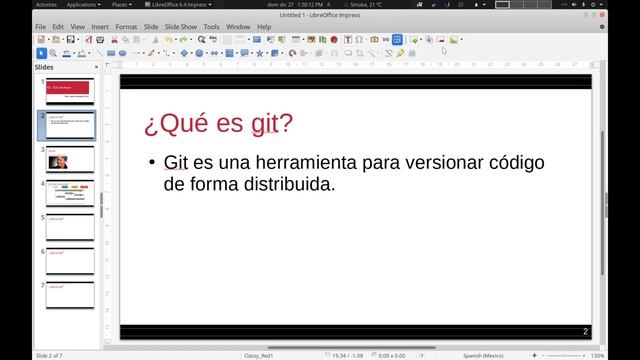Viewport: 640px width, 360px height.
Task: Open the Table grid dropdown arrow
Action: [303, 40]
